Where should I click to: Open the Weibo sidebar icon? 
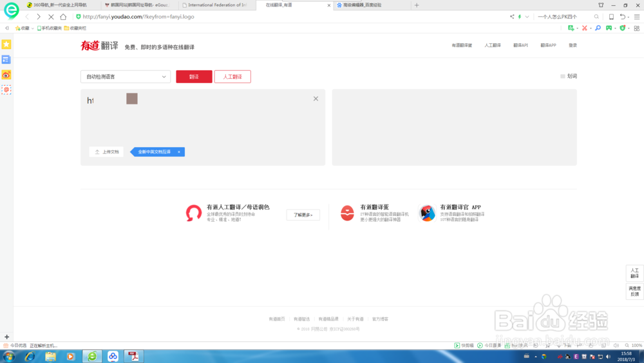point(6,75)
